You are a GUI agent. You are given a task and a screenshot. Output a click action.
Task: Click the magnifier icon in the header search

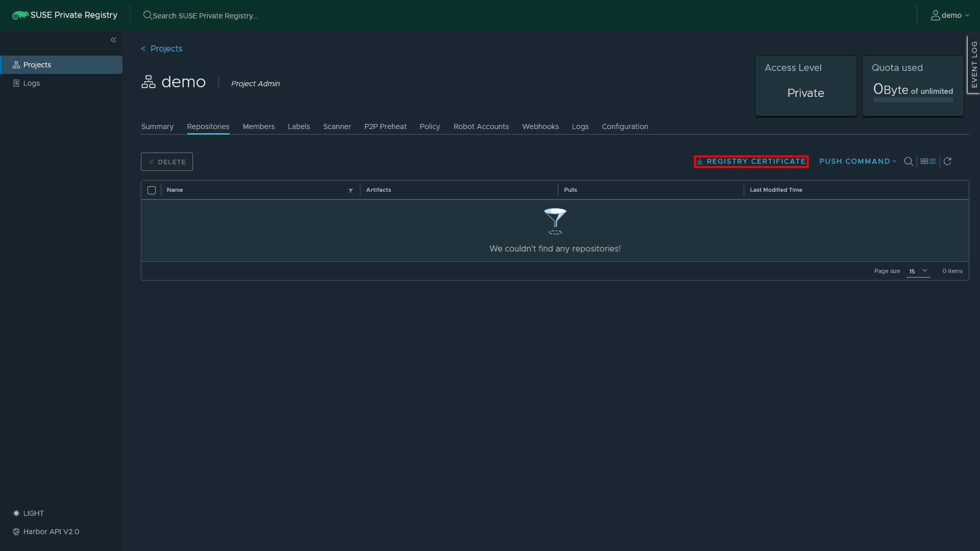coord(148,15)
